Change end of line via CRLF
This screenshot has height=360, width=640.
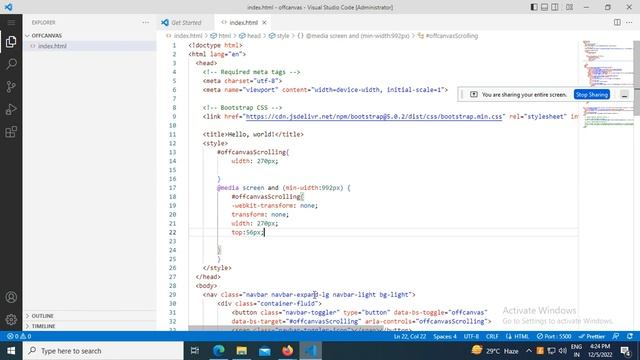(492, 336)
